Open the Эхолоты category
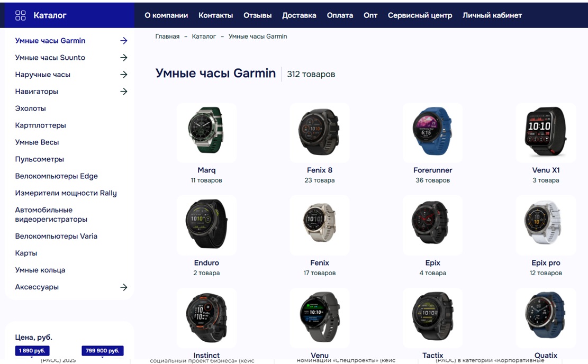 pos(30,108)
